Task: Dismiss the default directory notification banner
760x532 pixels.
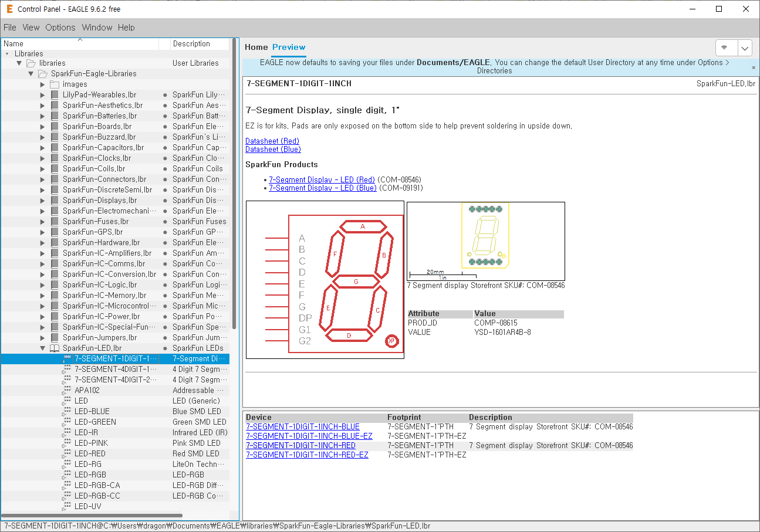Action: tap(754, 67)
